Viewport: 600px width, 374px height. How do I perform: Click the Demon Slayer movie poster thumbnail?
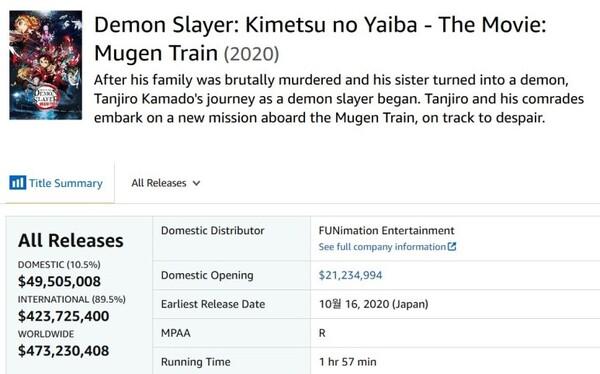[x=46, y=65]
